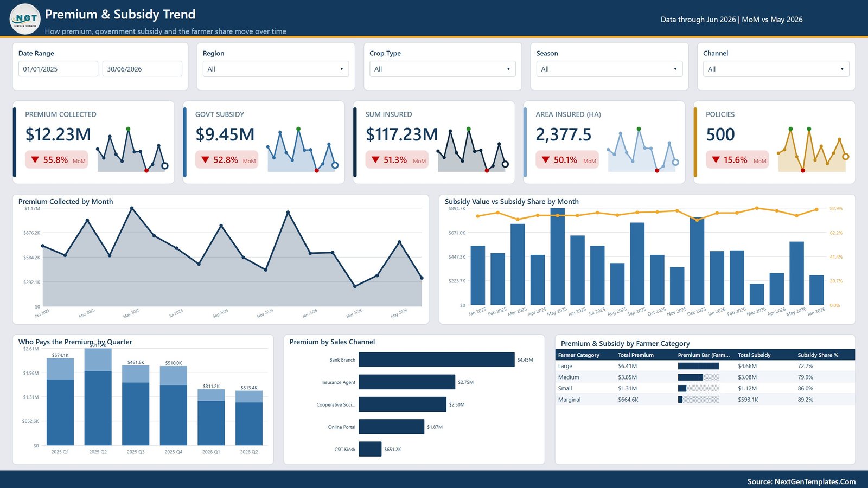
Task: Click the Small row premium data bar
Action: [699, 388]
